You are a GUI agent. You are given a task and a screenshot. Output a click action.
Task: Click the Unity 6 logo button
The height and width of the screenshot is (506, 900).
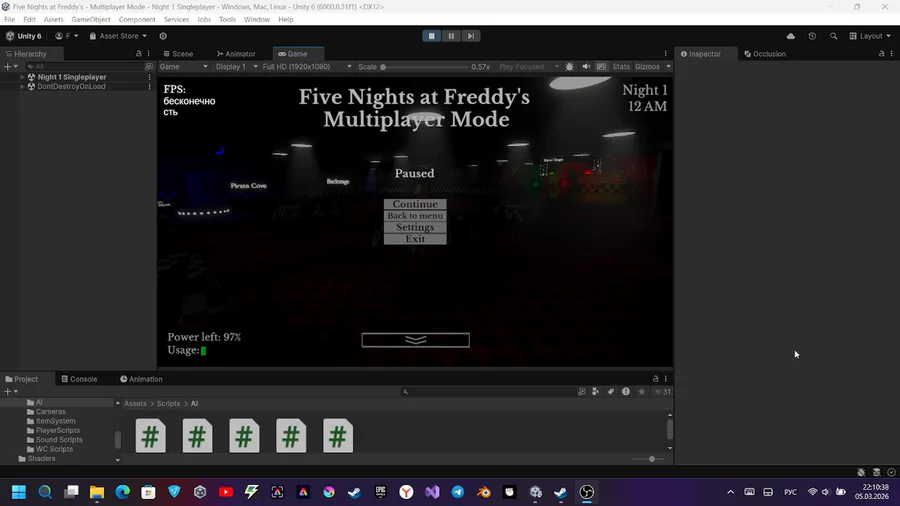24,36
